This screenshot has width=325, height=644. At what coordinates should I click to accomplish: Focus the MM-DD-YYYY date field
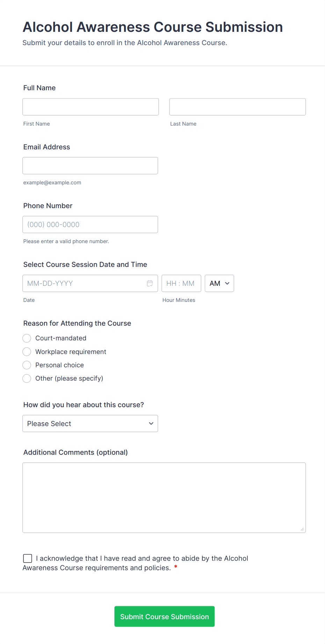pos(84,283)
